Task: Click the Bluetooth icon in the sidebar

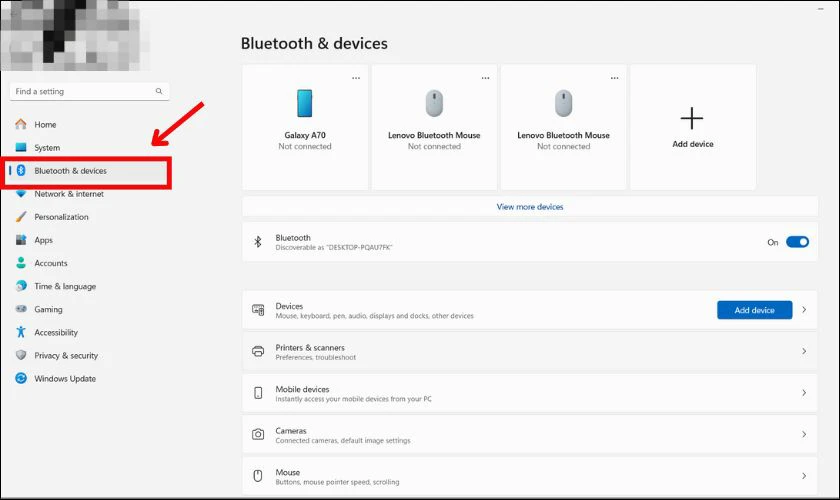Action: click(x=21, y=170)
